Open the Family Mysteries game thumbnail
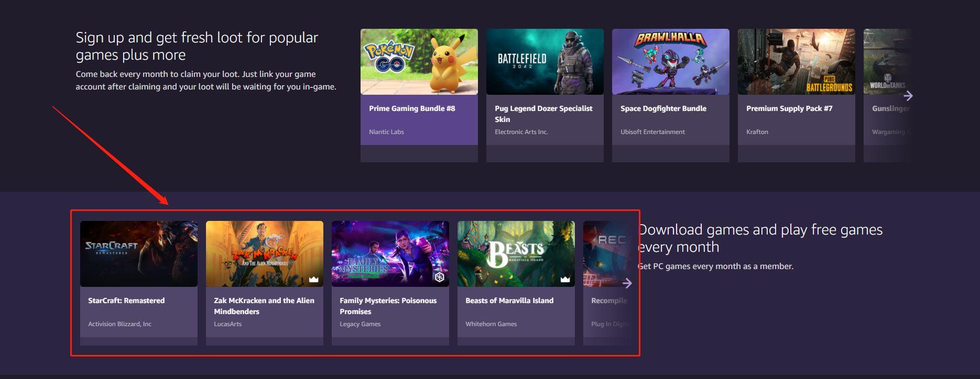The height and width of the screenshot is (379, 980). click(390, 254)
